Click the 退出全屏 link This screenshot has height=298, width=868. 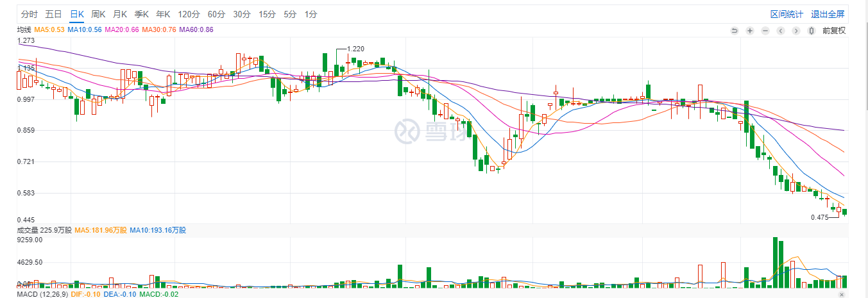[x=828, y=14]
